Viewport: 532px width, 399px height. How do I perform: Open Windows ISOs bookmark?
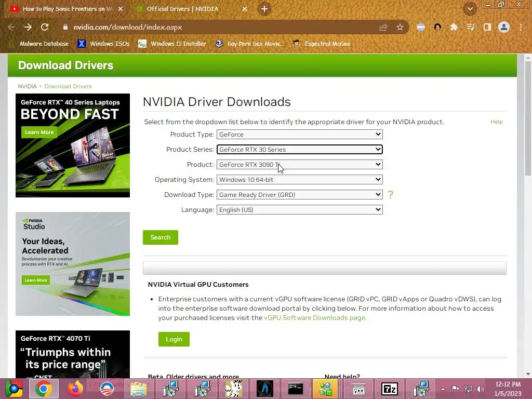[104, 44]
